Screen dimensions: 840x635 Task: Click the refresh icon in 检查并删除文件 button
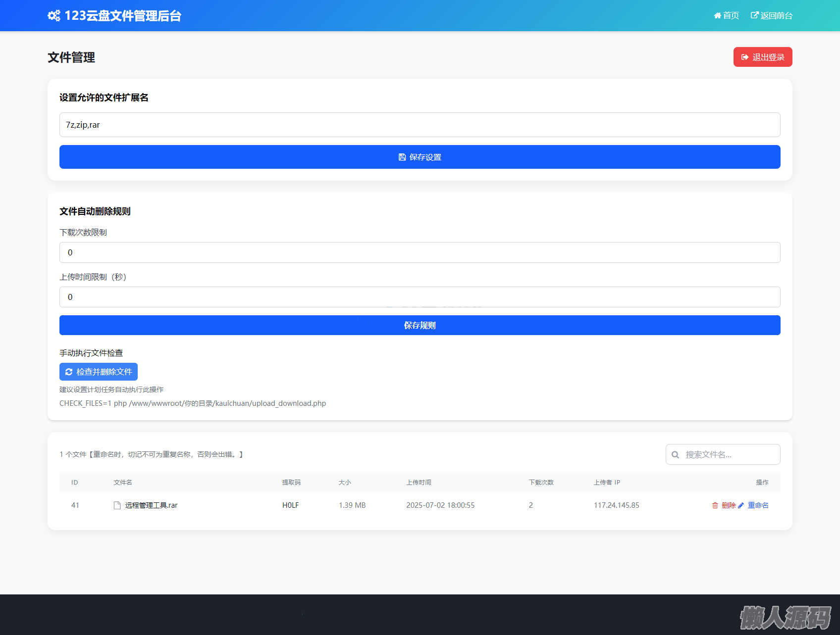coord(69,372)
